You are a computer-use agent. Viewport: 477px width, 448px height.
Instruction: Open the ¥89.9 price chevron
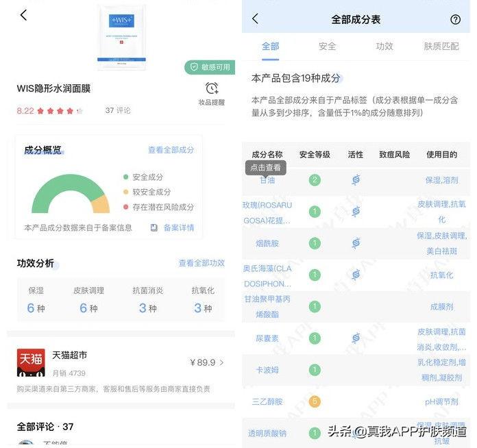coord(221,362)
